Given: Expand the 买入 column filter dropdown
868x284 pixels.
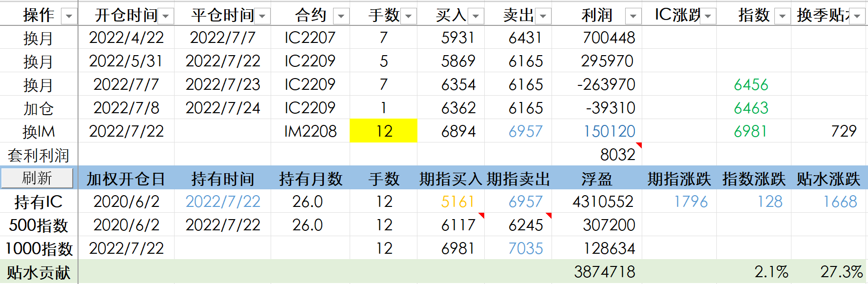Looking at the screenshot, I should pyautogui.click(x=476, y=17).
